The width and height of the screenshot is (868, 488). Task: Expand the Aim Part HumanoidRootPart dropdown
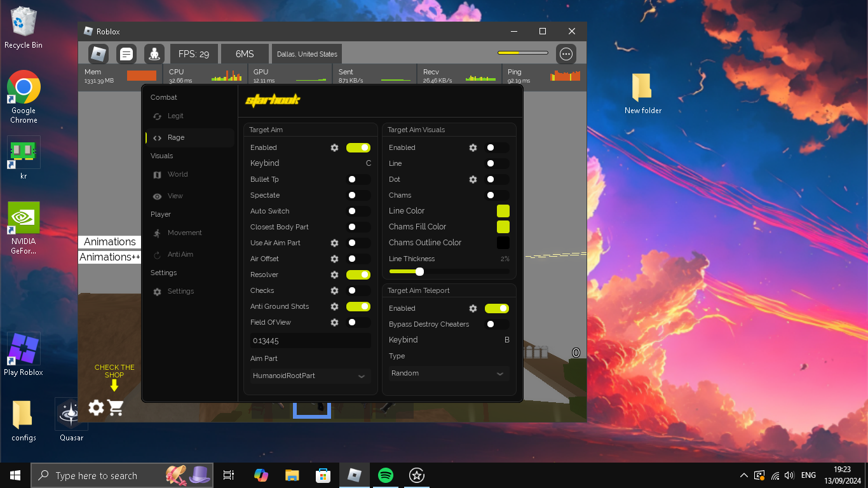[x=310, y=376]
